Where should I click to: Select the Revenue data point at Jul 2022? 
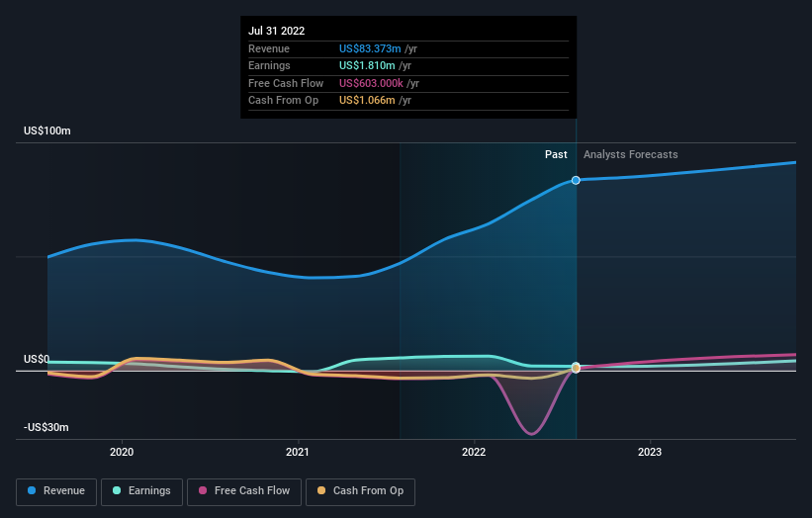(x=576, y=180)
